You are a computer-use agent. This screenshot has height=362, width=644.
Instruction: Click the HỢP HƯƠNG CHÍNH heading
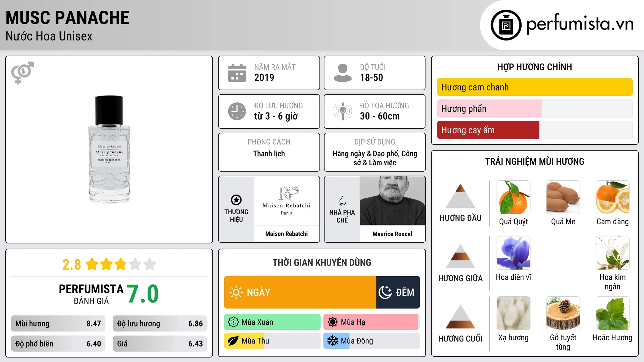535,67
